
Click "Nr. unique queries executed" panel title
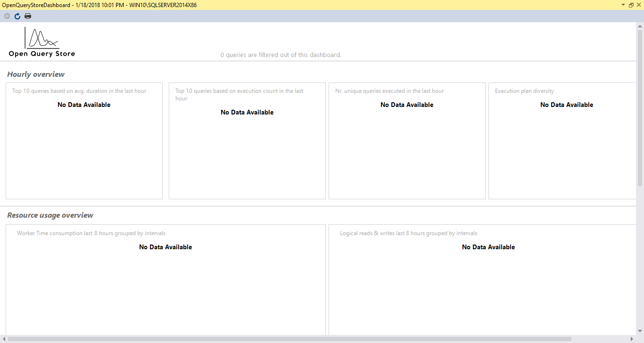389,91
